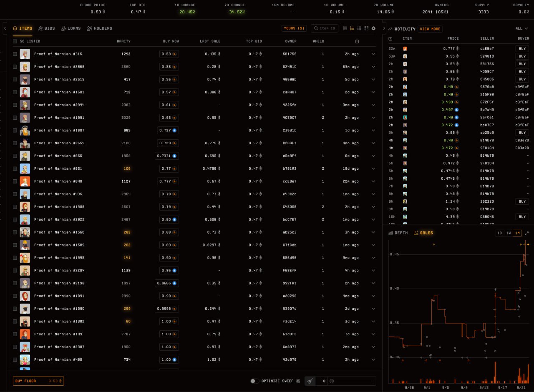Click View More in Activity panel
The height and width of the screenshot is (392, 534).
(x=430, y=29)
